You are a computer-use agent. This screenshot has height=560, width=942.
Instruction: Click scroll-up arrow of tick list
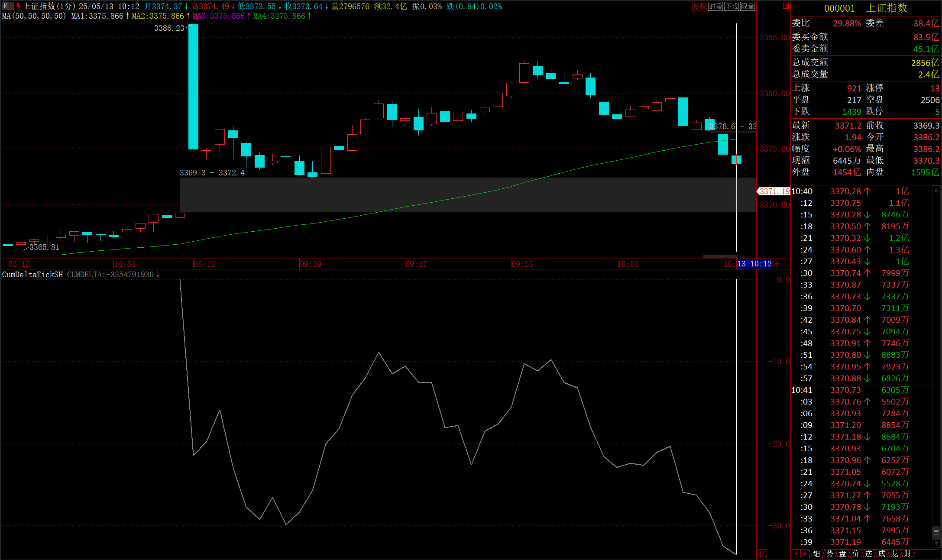936,190
